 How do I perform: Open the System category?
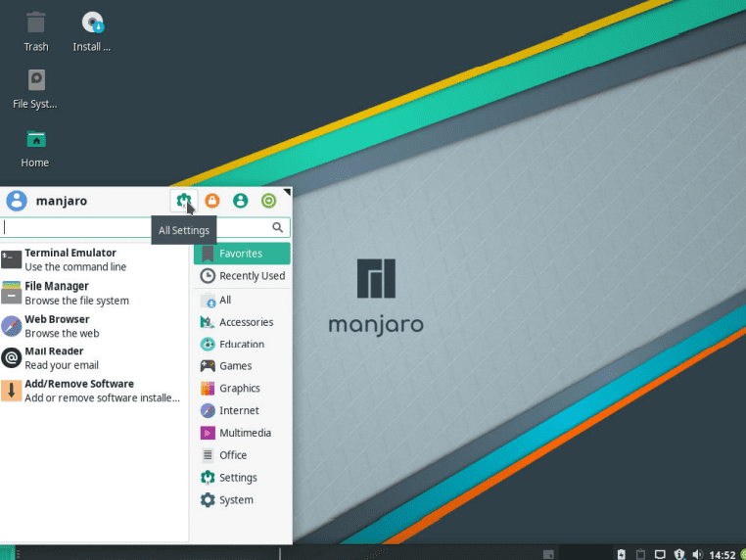[242, 500]
